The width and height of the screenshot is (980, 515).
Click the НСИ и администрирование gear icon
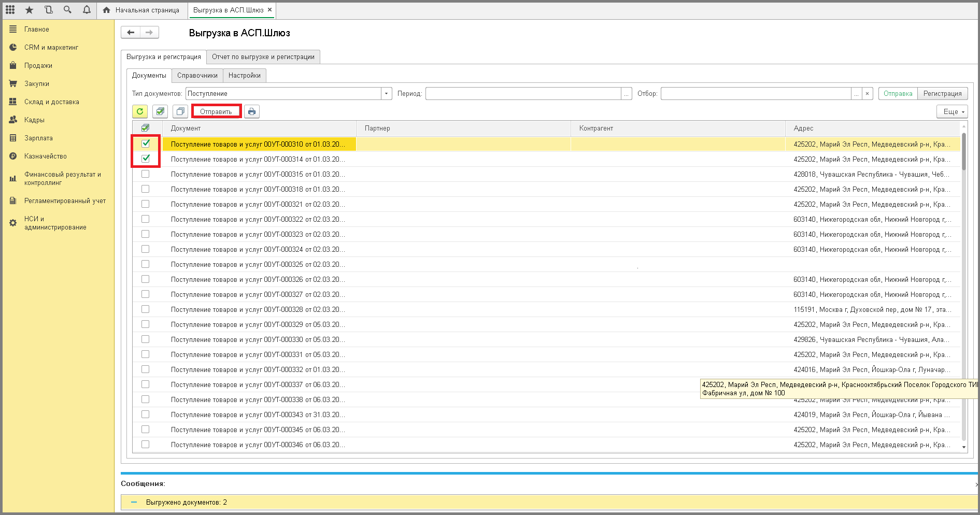(13, 223)
